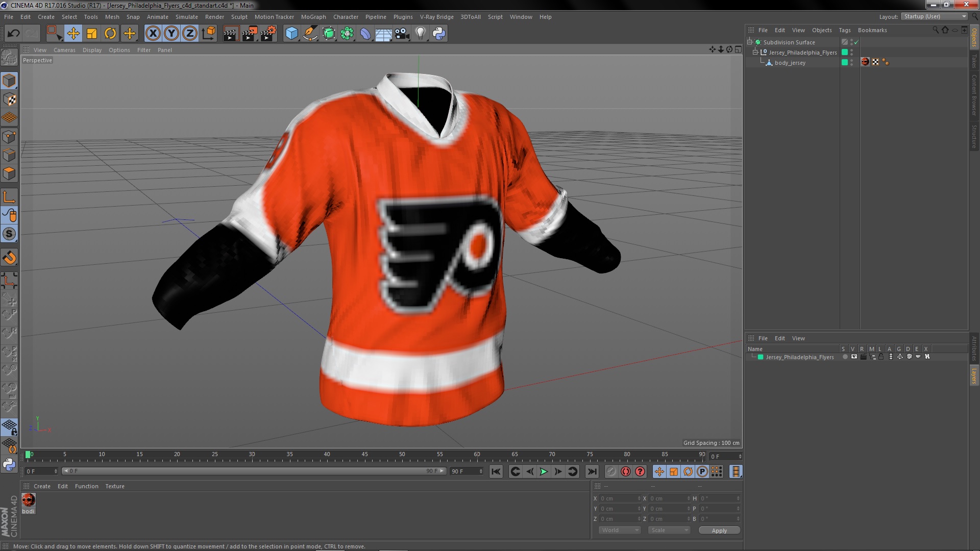This screenshot has height=551, width=980.
Task: Add a Light object
Action: pos(421,34)
